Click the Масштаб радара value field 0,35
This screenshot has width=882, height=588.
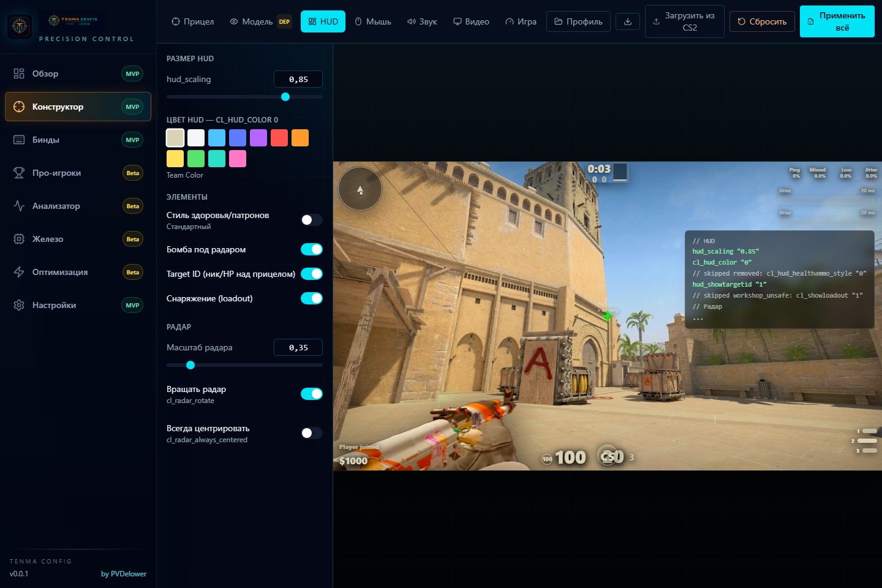coord(298,347)
